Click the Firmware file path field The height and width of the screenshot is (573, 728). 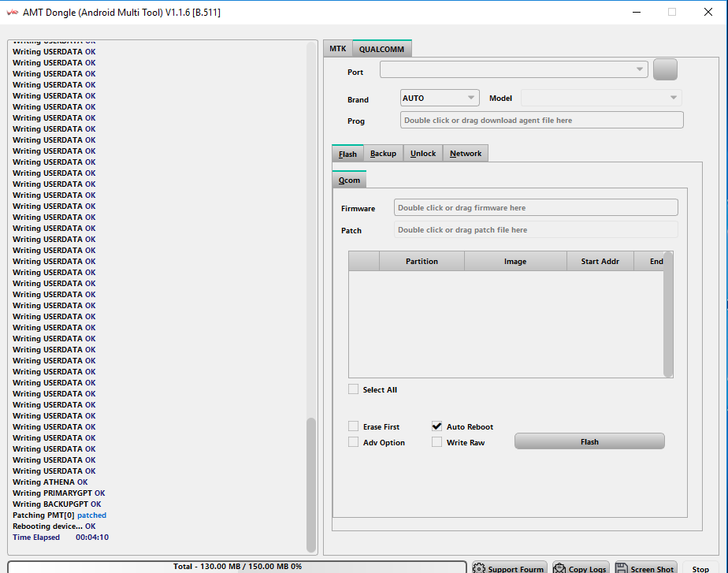coord(536,208)
